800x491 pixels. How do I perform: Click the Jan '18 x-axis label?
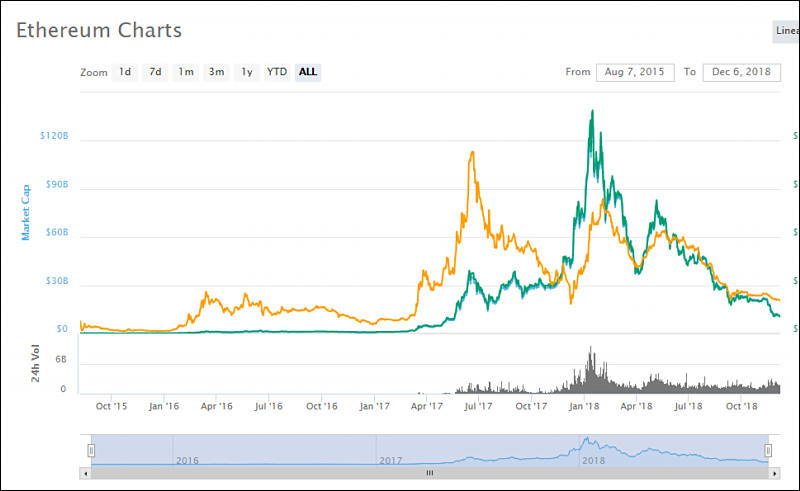tap(584, 406)
